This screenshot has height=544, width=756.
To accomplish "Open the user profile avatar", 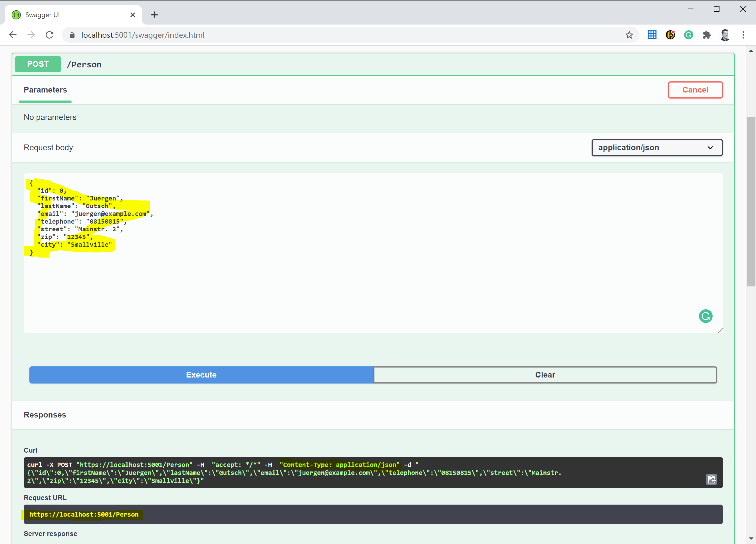I will 725,35.
